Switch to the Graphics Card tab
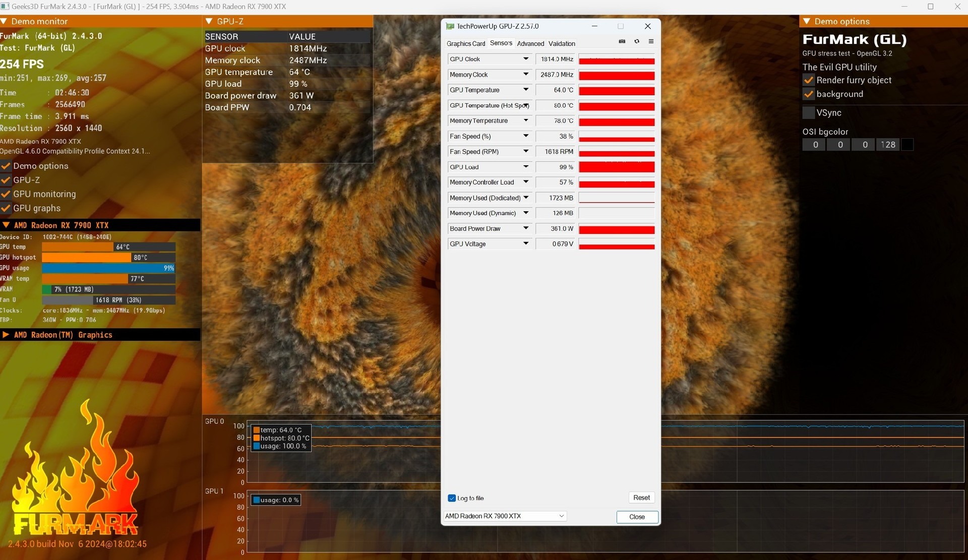The height and width of the screenshot is (560, 968). [x=466, y=44]
